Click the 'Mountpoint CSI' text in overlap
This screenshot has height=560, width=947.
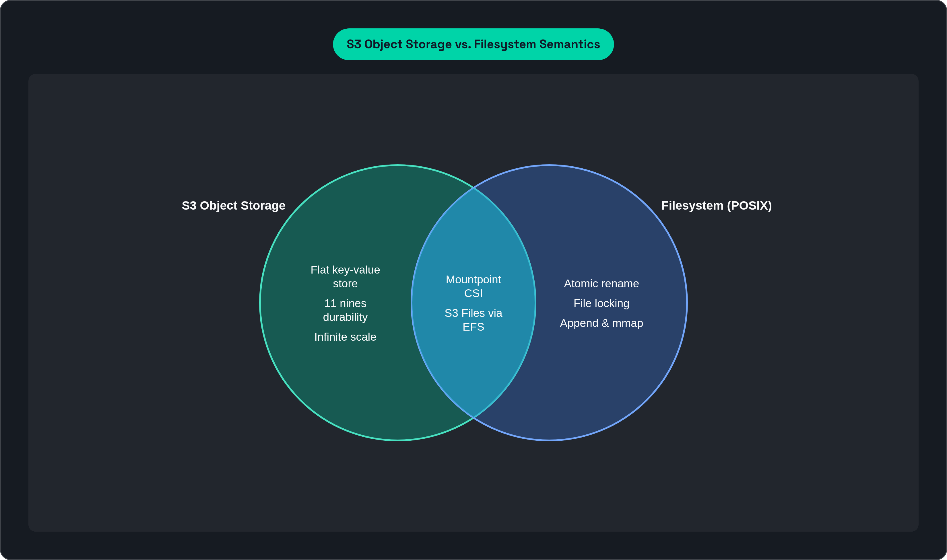[473, 286]
